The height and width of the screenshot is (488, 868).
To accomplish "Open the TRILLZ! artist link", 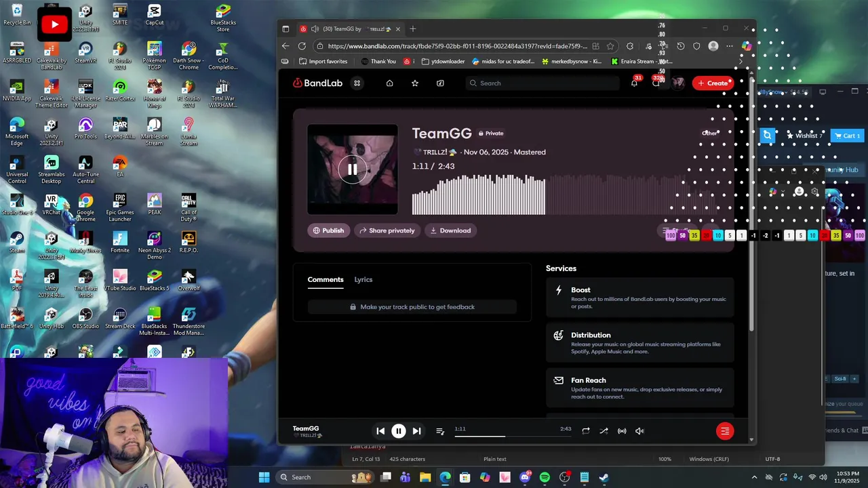I will [435, 152].
